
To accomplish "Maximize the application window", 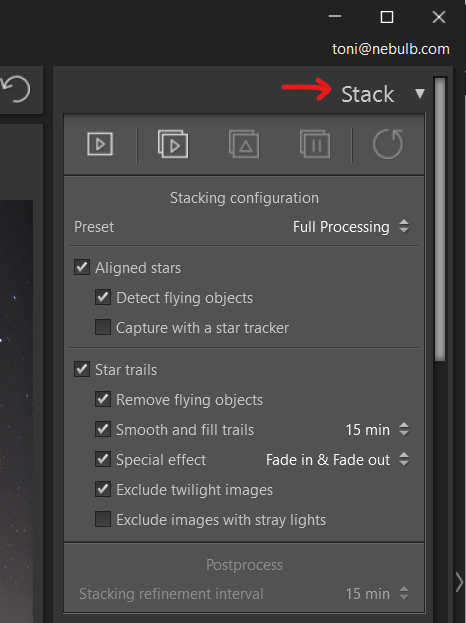I will [387, 17].
